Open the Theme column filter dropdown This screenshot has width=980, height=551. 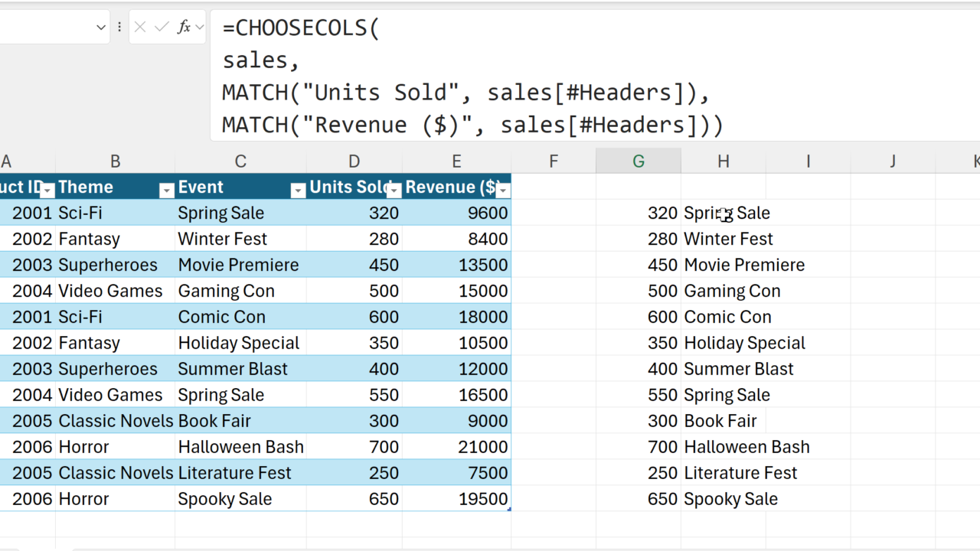pos(166,191)
